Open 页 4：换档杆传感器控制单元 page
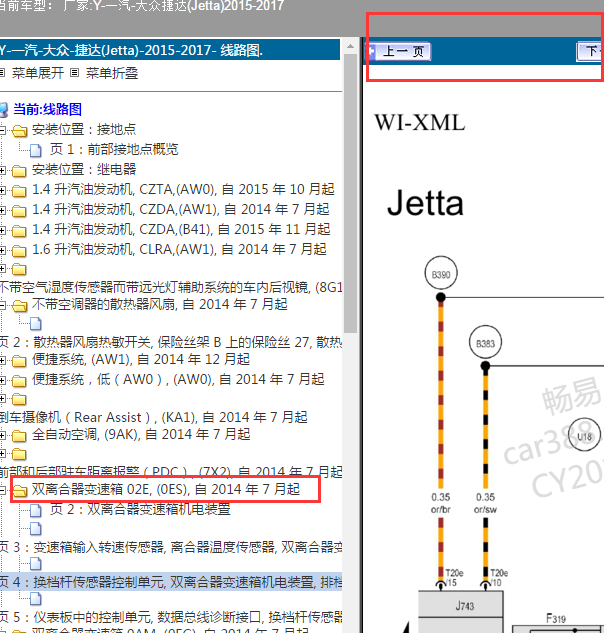Image resolution: width=604 pixels, height=633 pixels. (171, 582)
